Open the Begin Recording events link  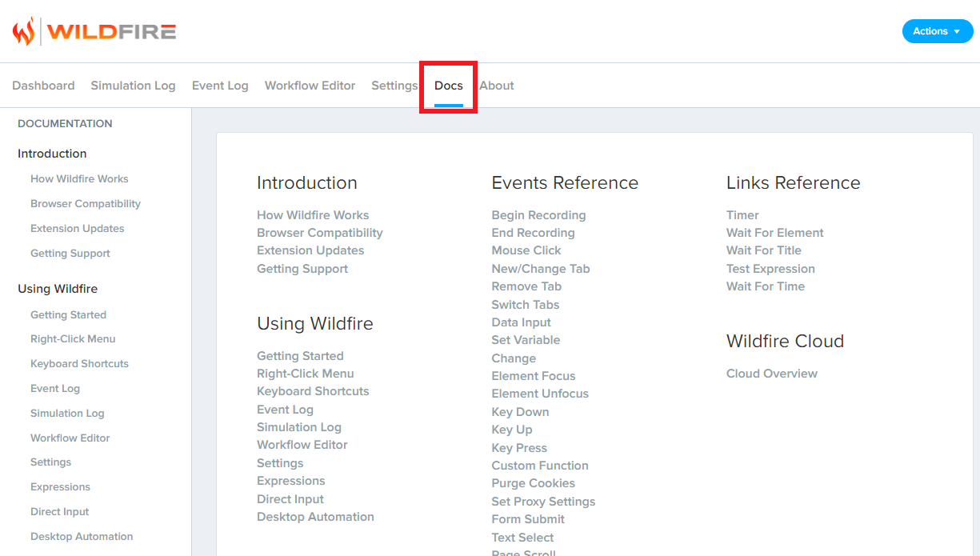coord(538,215)
